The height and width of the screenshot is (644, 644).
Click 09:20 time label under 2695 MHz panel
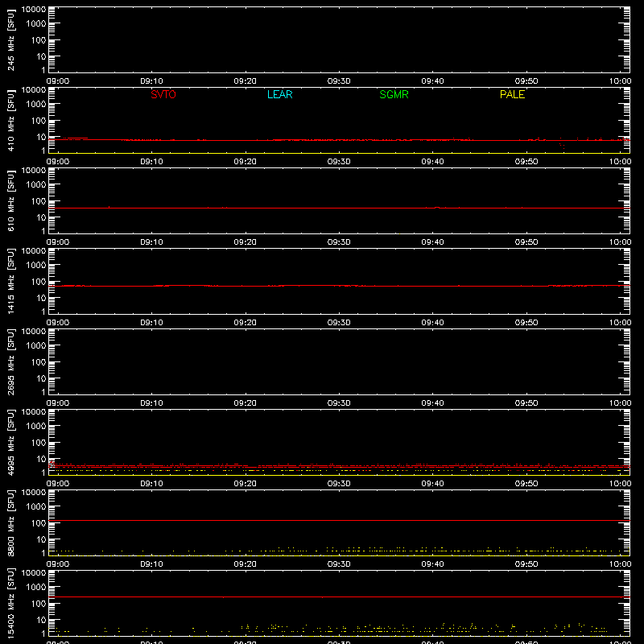click(x=246, y=403)
